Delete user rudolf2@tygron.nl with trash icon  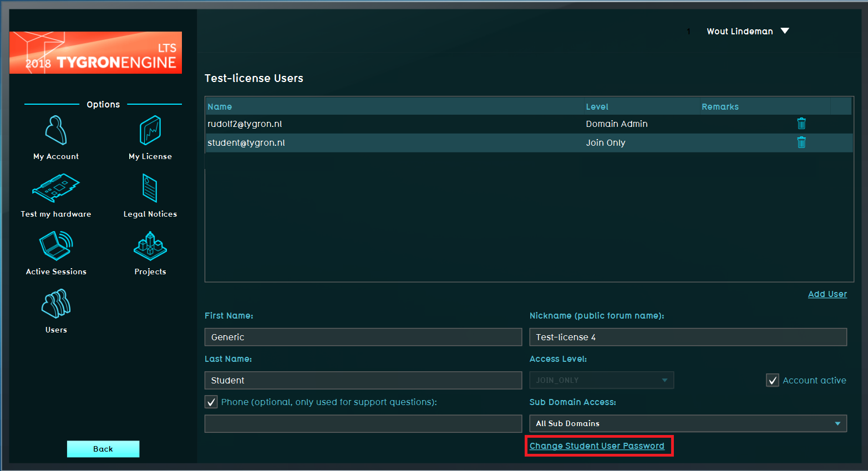coord(801,124)
